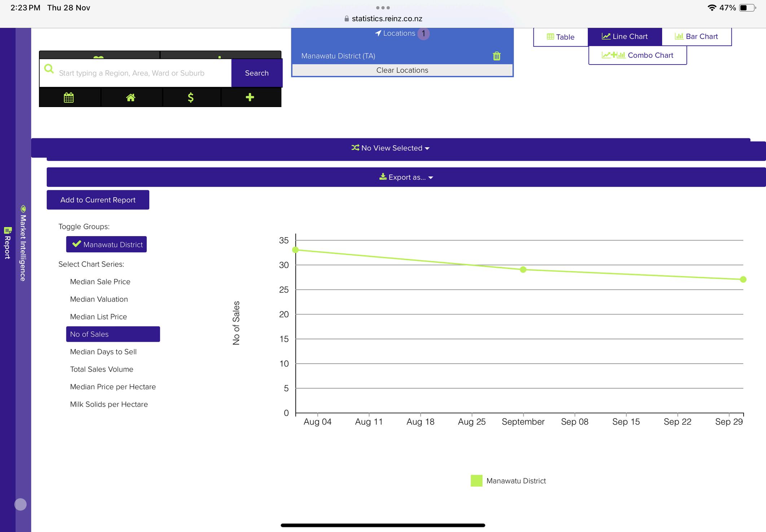
Task: Click the dollar sign price filter icon
Action: pos(191,97)
